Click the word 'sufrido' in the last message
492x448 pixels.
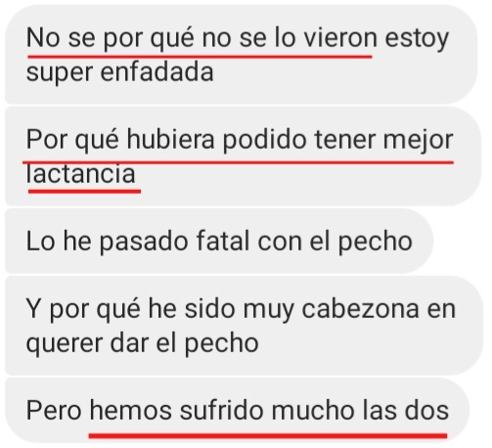[x=221, y=410]
